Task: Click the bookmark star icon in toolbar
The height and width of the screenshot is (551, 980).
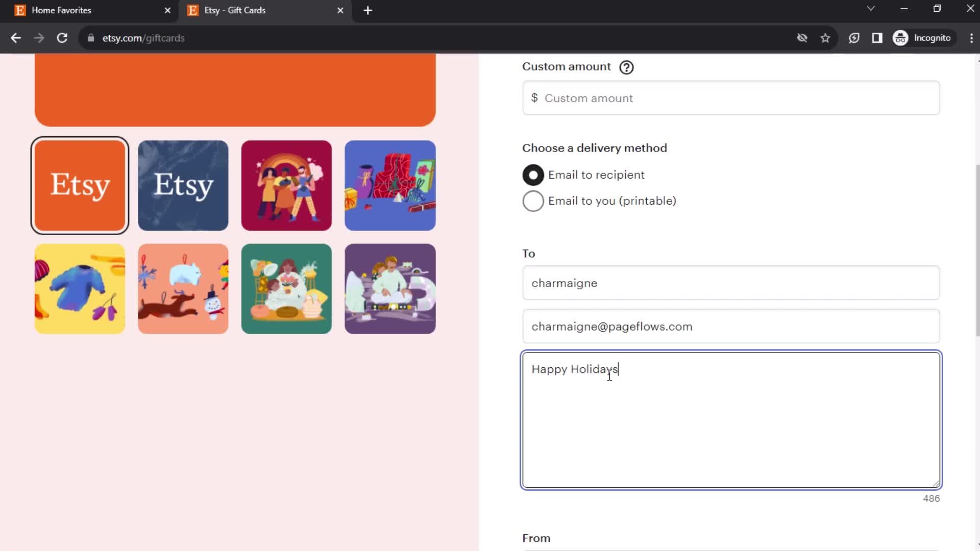Action: 827,38
